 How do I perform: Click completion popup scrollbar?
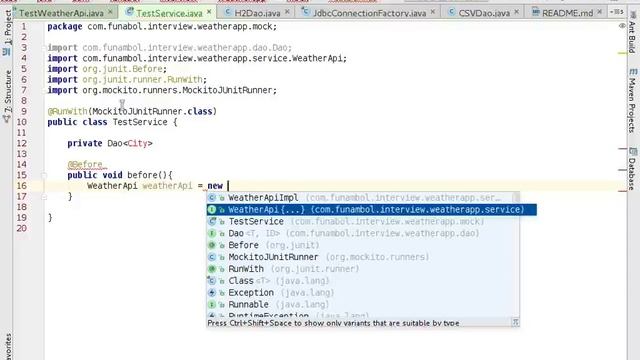tap(516, 198)
